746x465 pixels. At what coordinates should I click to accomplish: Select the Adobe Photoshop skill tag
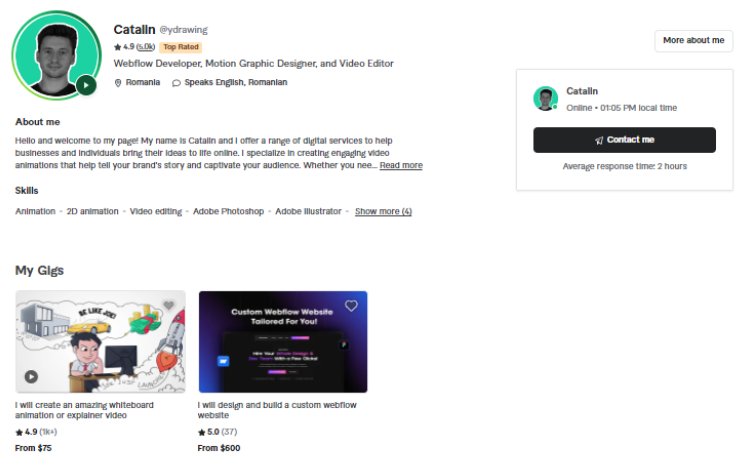228,211
